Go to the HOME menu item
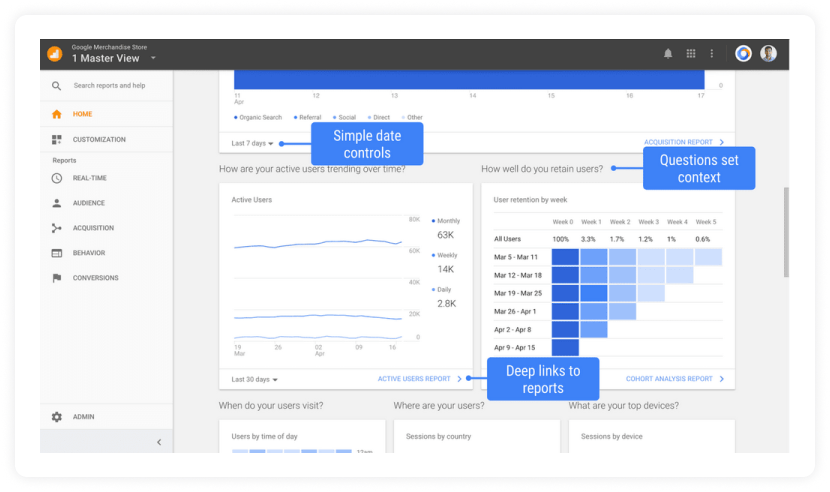 click(x=83, y=114)
